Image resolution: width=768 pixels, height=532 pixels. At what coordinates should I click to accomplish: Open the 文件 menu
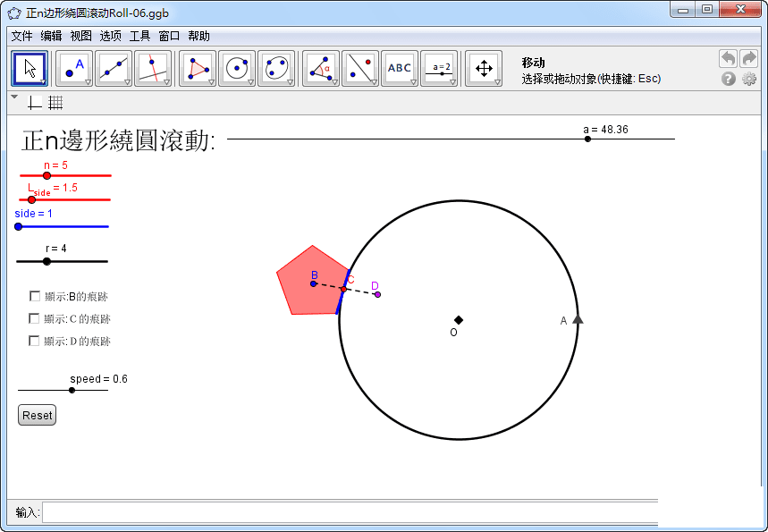[x=22, y=36]
